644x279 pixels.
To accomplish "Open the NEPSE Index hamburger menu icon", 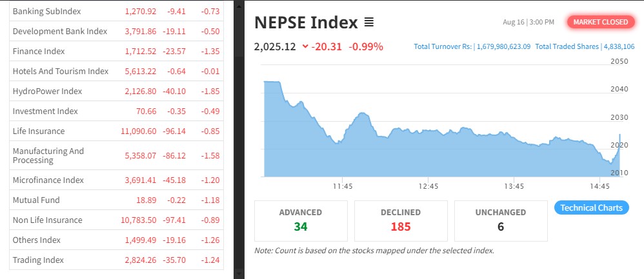I will (369, 23).
